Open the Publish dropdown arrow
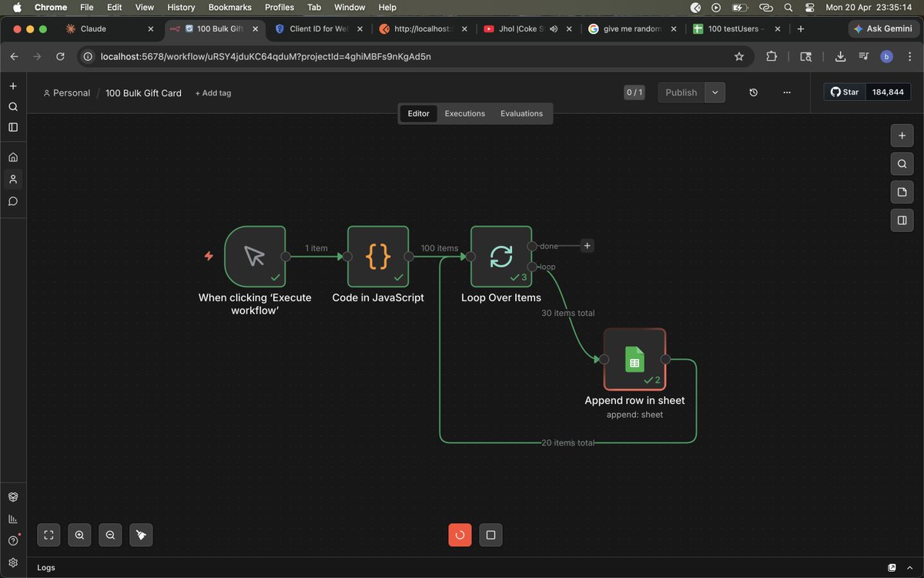Image resolution: width=924 pixels, height=578 pixels. point(715,92)
